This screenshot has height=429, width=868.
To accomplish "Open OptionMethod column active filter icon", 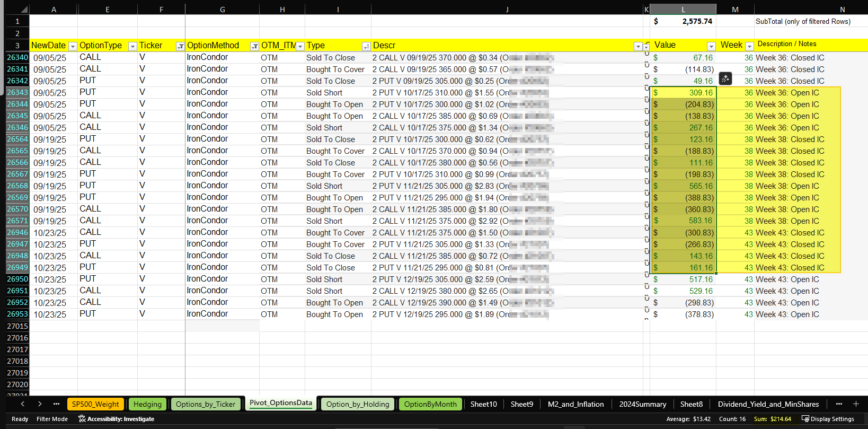I will 254,46.
